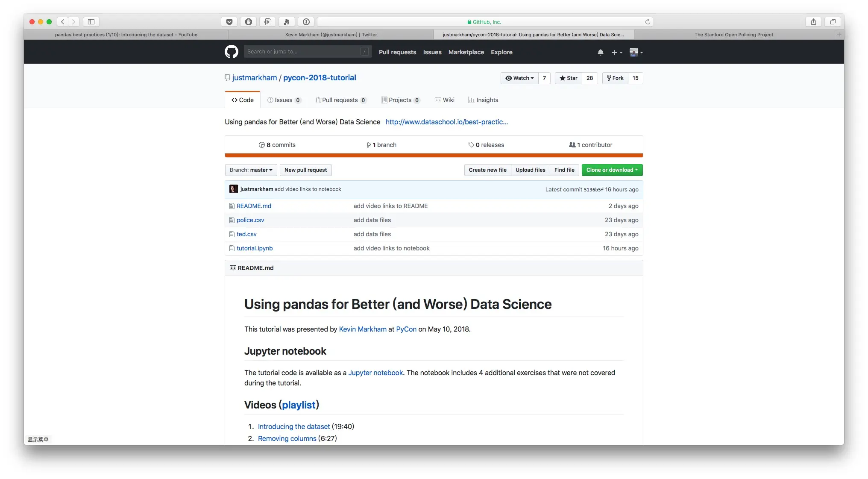Open the plus create-new dropdown
The image size is (868, 479).
tap(617, 52)
